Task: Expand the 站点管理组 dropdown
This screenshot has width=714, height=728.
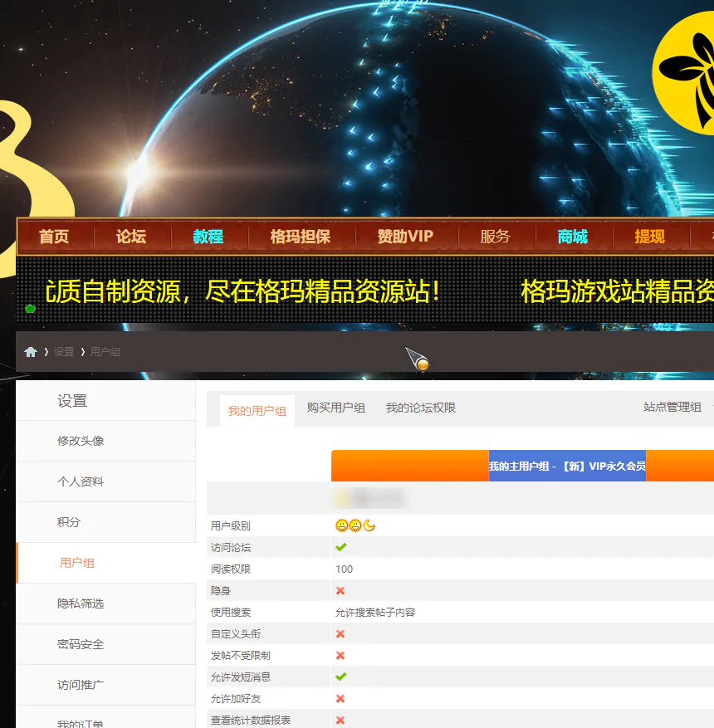Action: pos(672,408)
